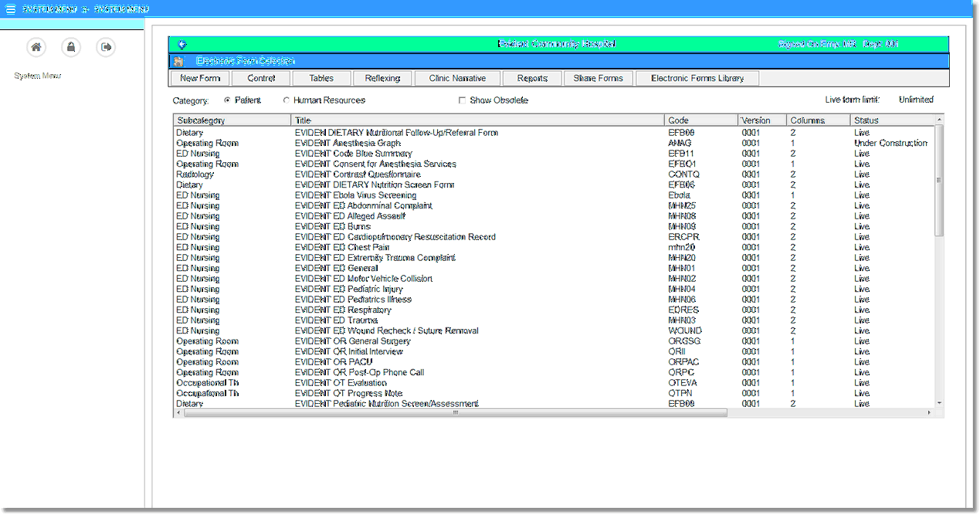
Task: Click the ANAG code cell
Action: (x=680, y=143)
